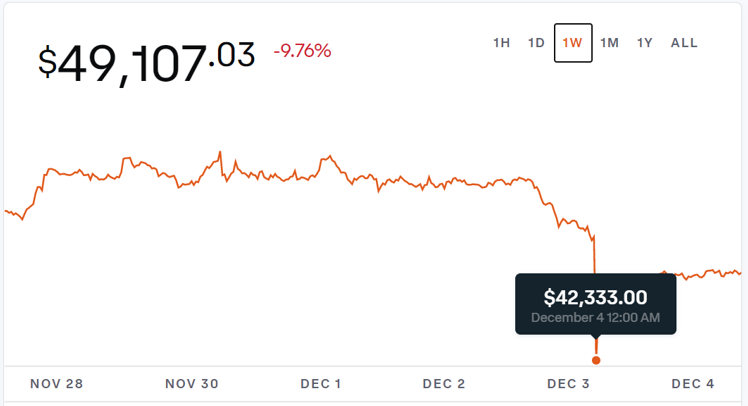
Task: Click the $49,107.03 current price
Action: tap(146, 62)
